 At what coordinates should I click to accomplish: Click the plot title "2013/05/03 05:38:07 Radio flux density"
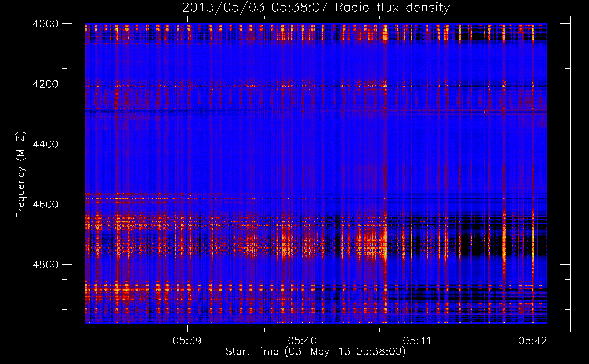click(316, 7)
